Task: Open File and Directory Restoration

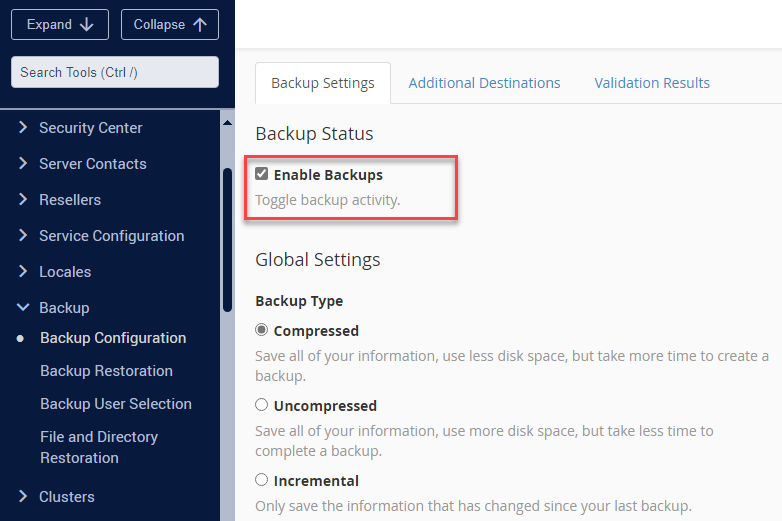Action: (x=99, y=447)
